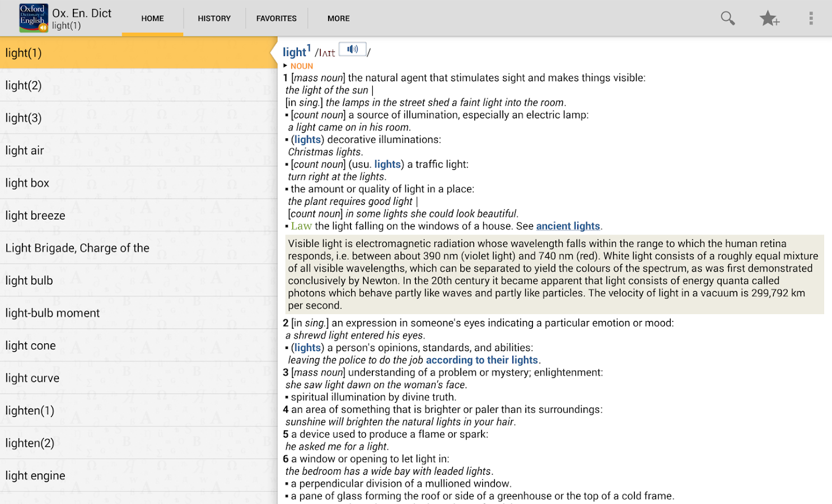Viewport: 832px width, 504px height.
Task: Open 'according to their lights' phrase link
Action: tap(482, 360)
